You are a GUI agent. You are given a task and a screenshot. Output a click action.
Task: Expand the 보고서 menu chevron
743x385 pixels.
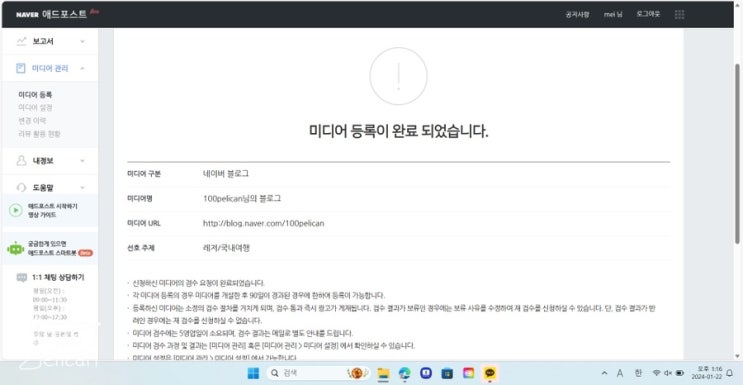82,42
